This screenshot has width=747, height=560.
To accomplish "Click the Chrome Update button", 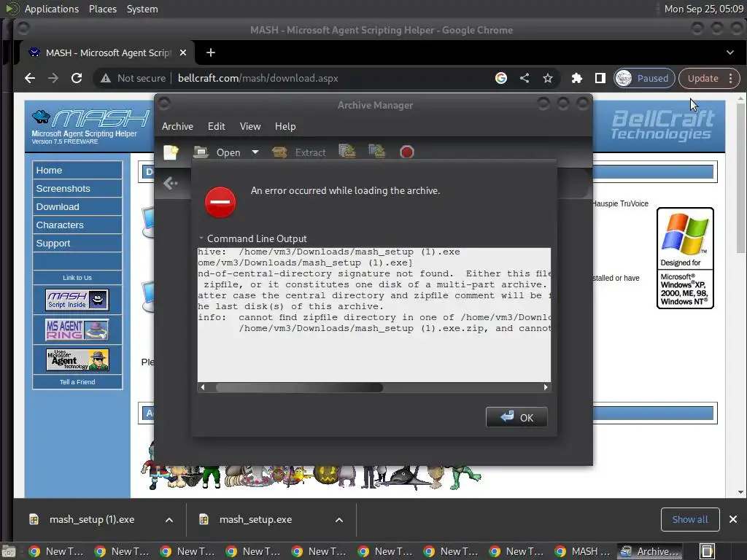I will [x=703, y=78].
